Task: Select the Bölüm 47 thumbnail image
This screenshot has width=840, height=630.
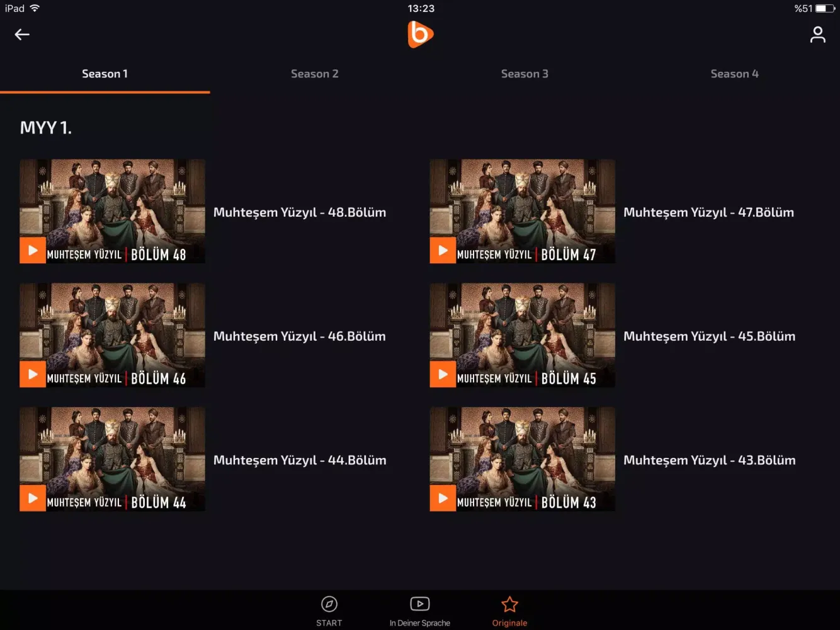Action: tap(523, 211)
